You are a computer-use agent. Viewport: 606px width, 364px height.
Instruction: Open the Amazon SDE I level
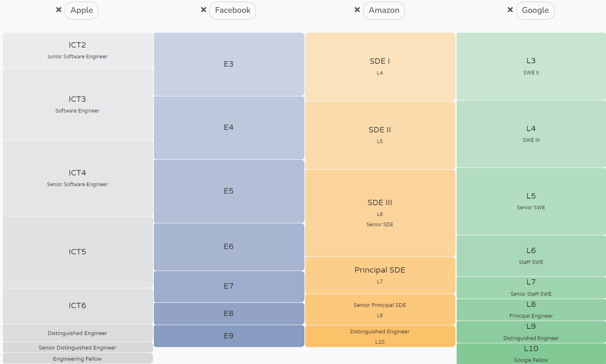(380, 66)
